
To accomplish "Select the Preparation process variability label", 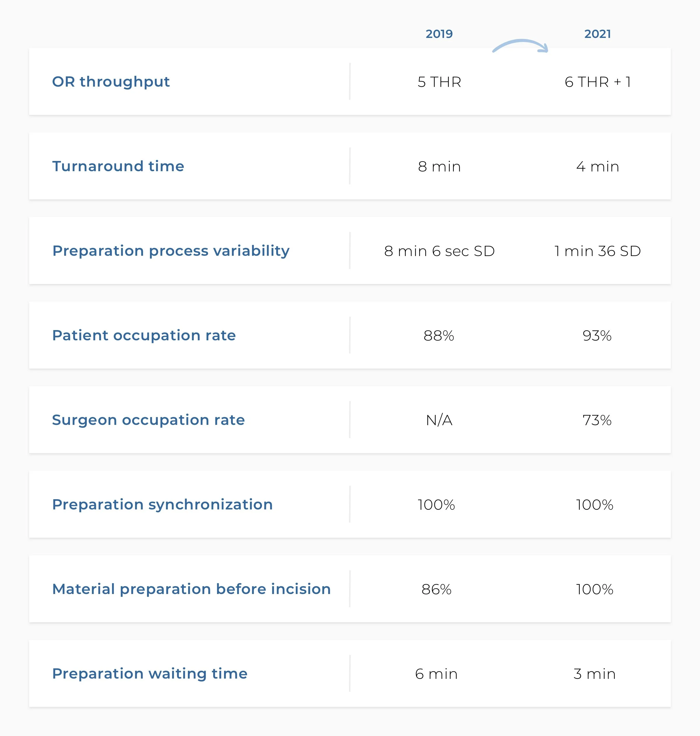I will pyautogui.click(x=171, y=251).
